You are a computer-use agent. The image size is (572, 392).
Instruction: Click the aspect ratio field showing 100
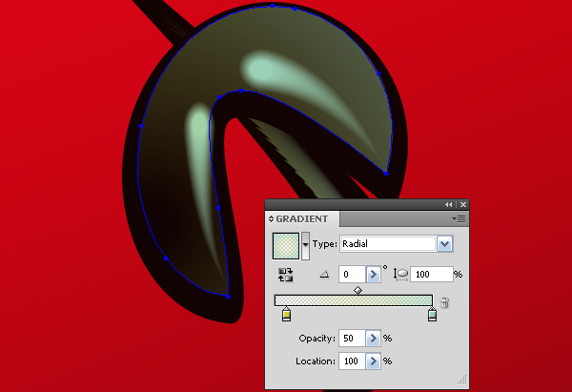[x=432, y=274]
